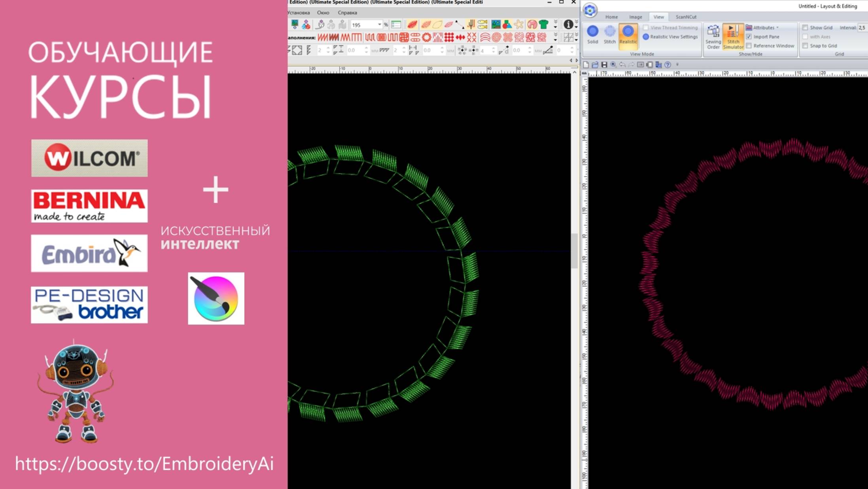Viewport: 868px width, 489px height.
Task: Uncheck the Import Pane checkbox
Action: (749, 37)
